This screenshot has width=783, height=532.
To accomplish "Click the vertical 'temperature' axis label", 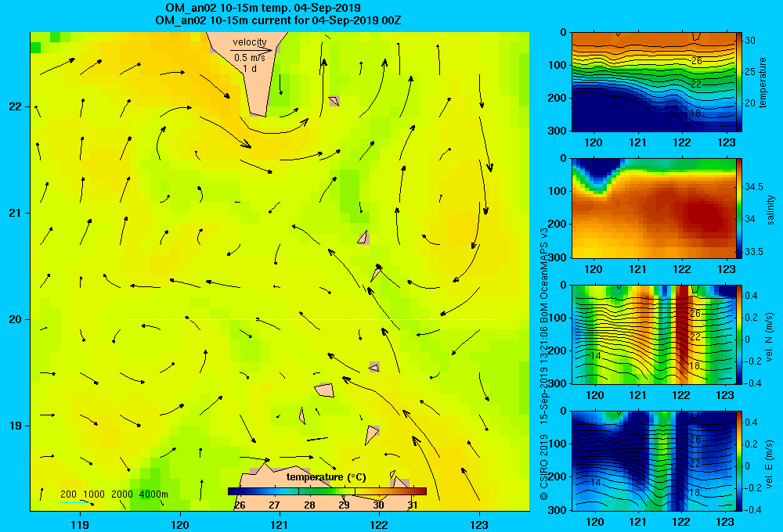I will 763,82.
